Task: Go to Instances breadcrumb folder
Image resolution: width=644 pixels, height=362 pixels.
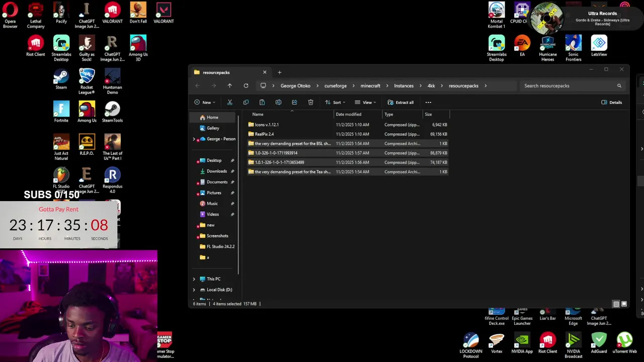Action: click(x=404, y=86)
